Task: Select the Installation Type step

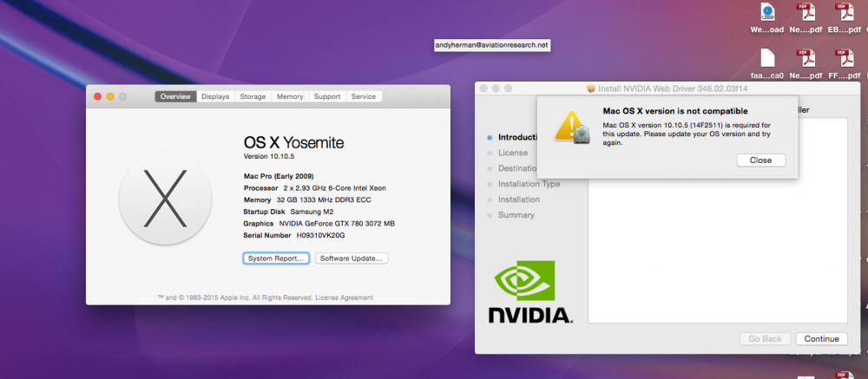Action: tap(529, 184)
